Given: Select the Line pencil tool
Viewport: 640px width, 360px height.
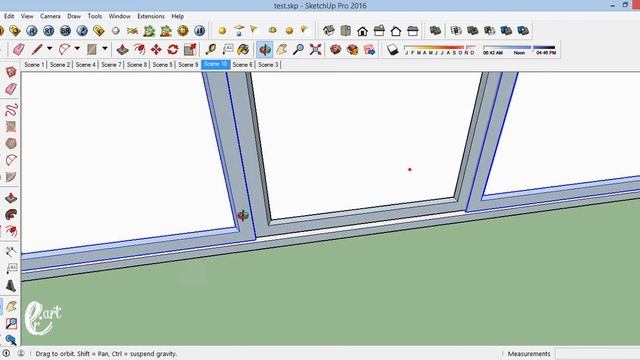Looking at the screenshot, I should (37, 49).
